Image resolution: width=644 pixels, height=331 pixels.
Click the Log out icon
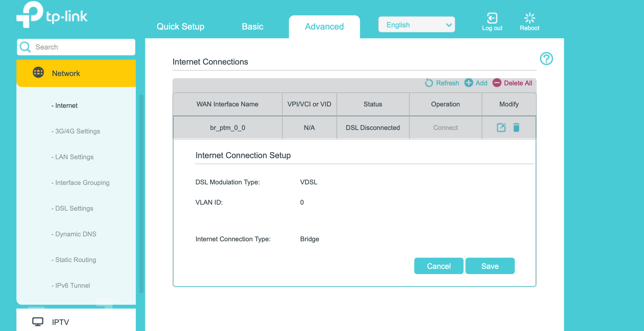click(492, 18)
